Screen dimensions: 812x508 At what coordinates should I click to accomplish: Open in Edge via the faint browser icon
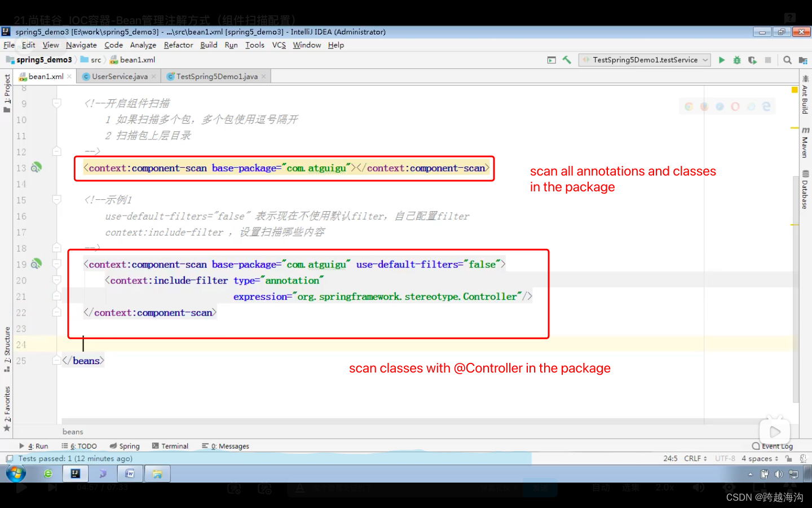coord(766,106)
